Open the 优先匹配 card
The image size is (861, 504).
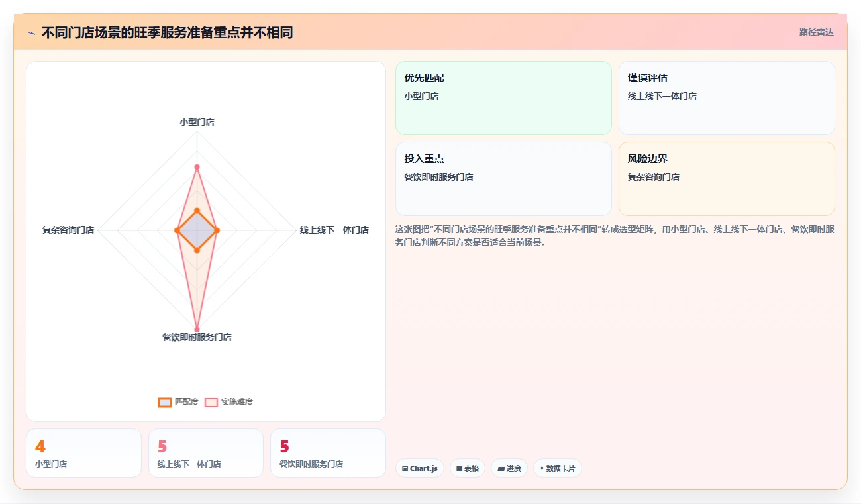(503, 98)
